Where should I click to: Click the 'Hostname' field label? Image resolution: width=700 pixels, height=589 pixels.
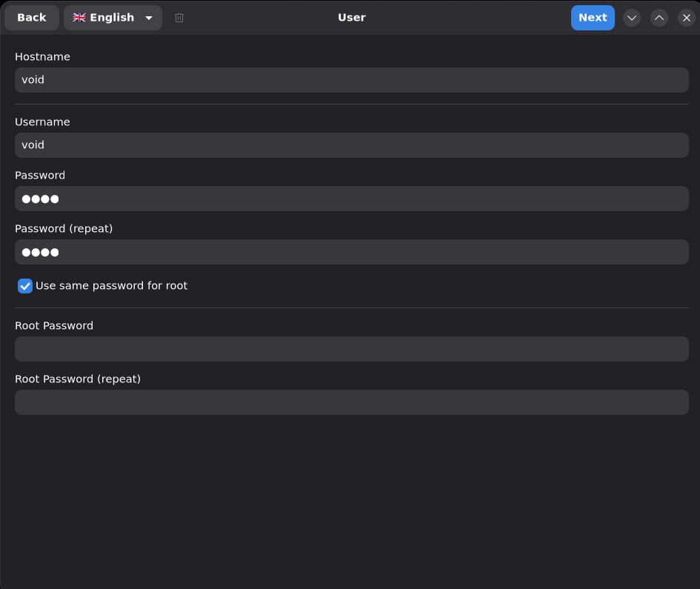(42, 57)
